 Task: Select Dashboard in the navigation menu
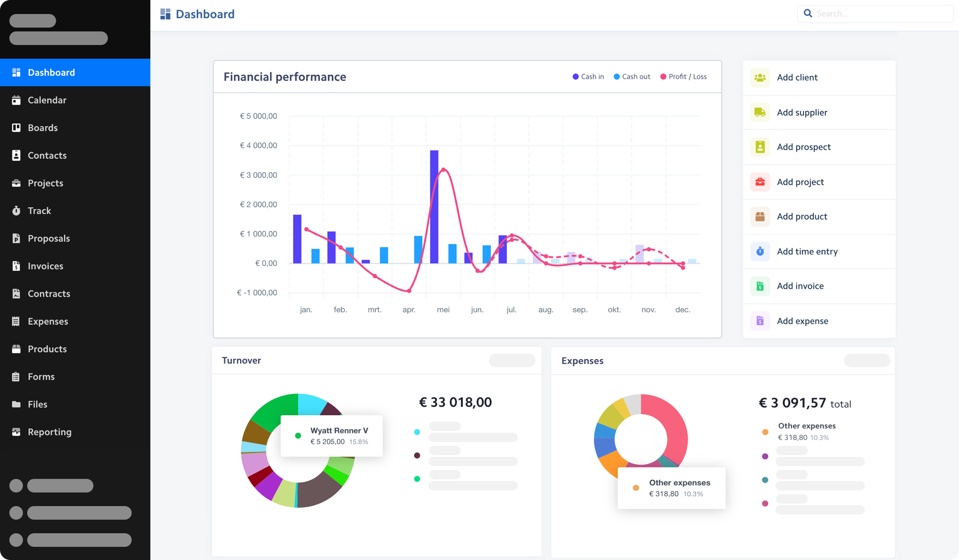(51, 72)
